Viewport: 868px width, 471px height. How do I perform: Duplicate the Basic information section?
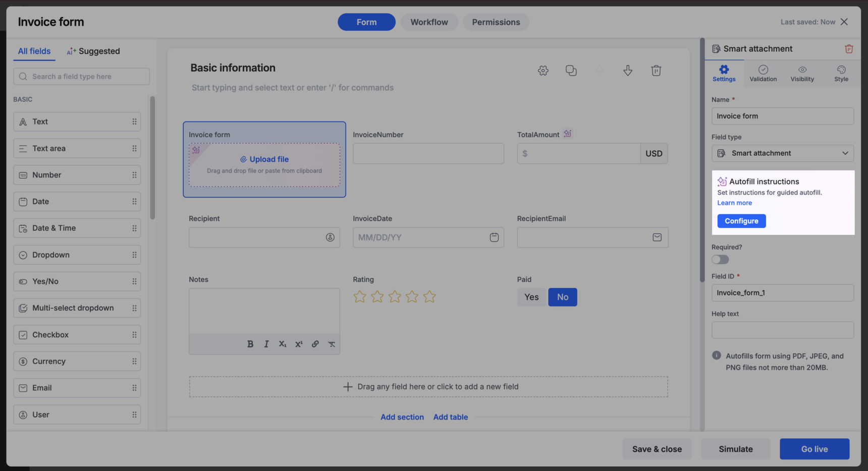(571, 71)
